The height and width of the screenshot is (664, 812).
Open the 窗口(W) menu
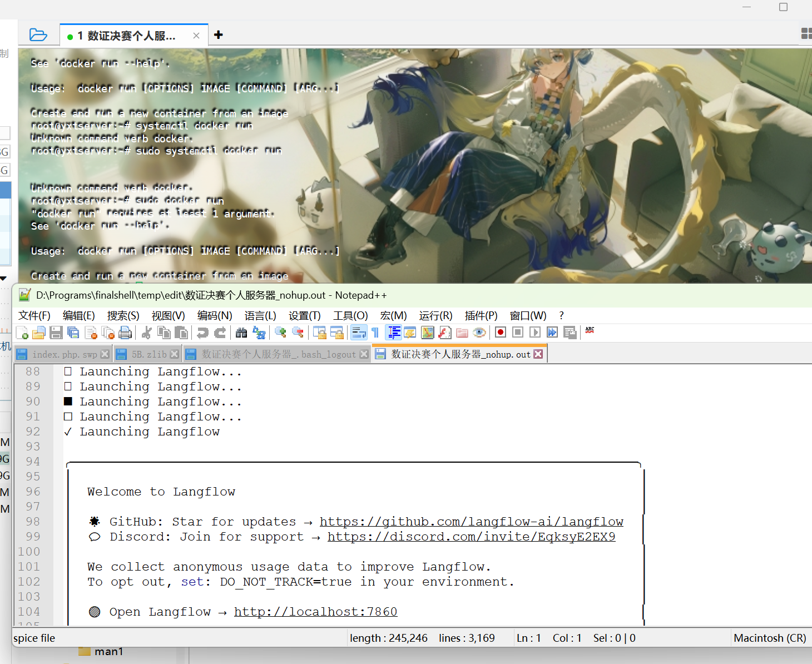click(x=528, y=316)
